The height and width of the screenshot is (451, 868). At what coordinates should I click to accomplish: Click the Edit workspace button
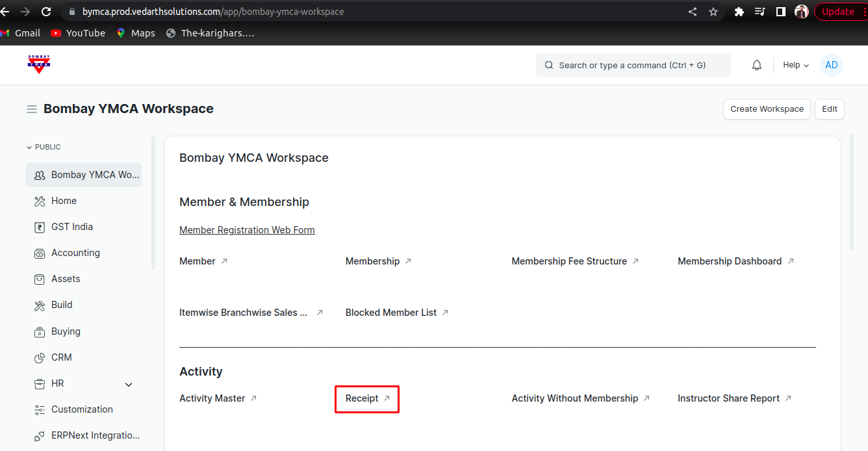click(829, 109)
